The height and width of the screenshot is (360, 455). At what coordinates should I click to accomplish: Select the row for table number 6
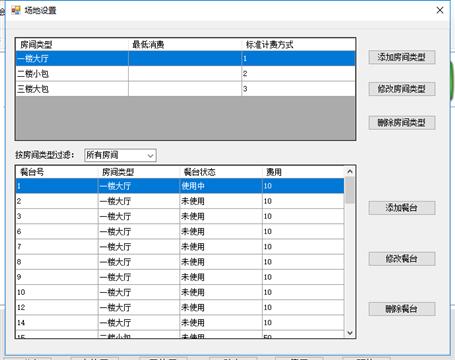180,231
